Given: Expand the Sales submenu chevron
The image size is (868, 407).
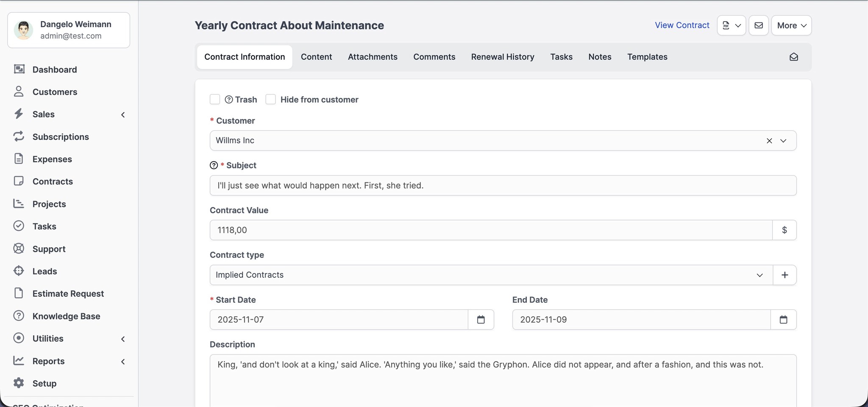Looking at the screenshot, I should [x=123, y=114].
